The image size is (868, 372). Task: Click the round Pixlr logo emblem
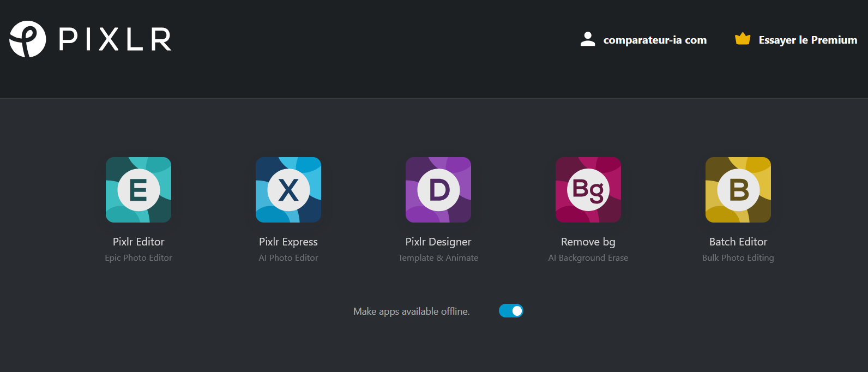click(x=27, y=39)
